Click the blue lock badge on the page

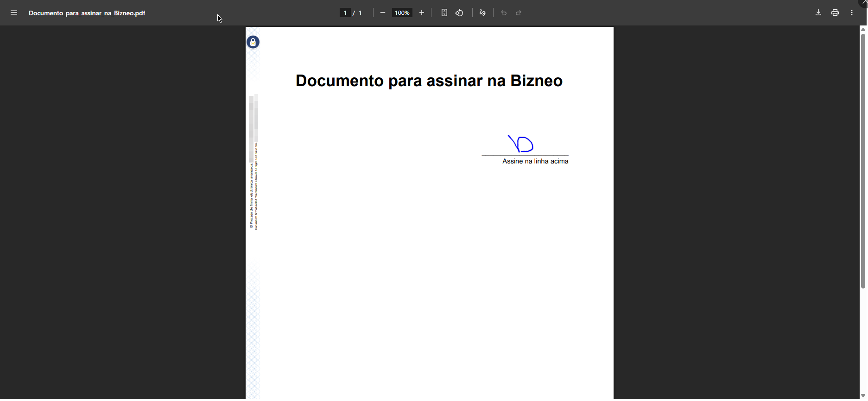253,42
